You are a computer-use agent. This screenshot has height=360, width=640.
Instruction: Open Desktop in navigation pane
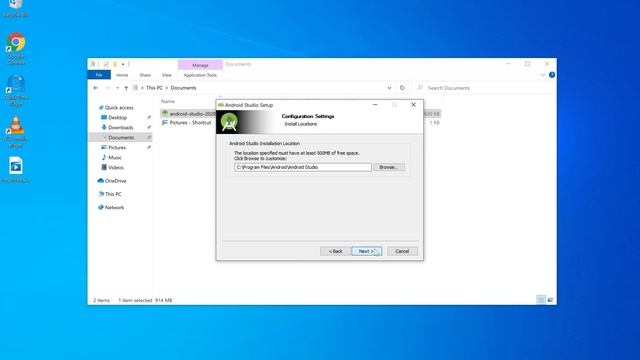[x=118, y=118]
